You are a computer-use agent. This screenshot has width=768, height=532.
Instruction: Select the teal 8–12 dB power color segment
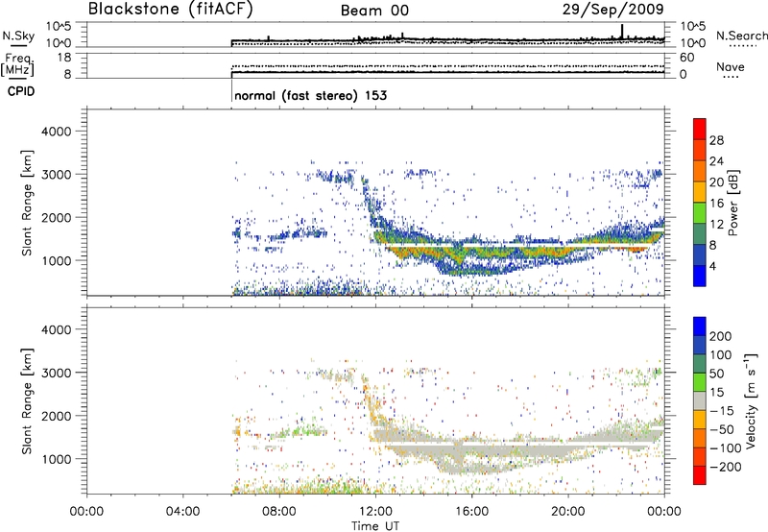(700, 234)
